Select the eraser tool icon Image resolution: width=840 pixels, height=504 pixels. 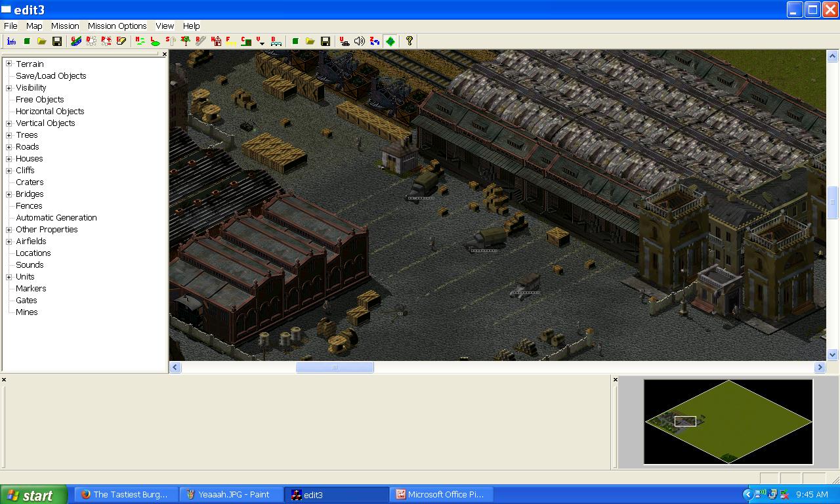click(x=121, y=41)
